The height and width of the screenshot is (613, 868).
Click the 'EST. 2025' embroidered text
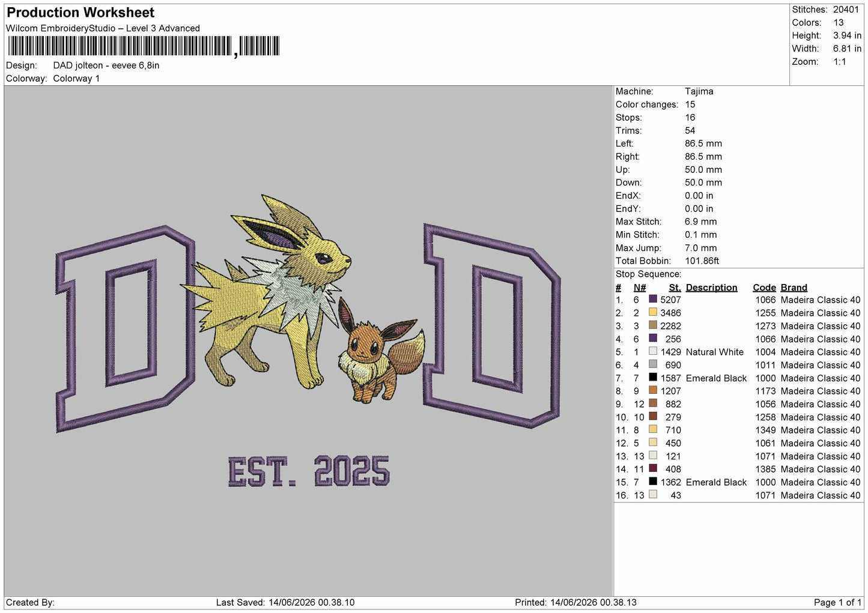click(x=309, y=471)
